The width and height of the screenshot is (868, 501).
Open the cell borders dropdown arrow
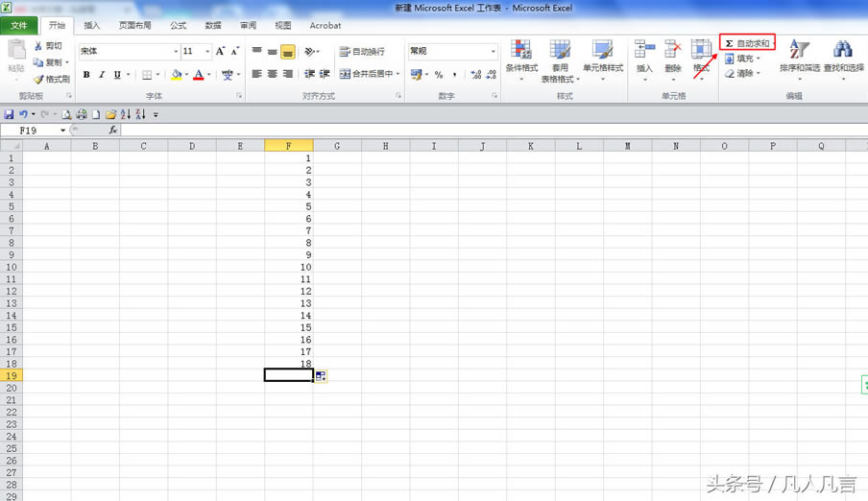[157, 74]
